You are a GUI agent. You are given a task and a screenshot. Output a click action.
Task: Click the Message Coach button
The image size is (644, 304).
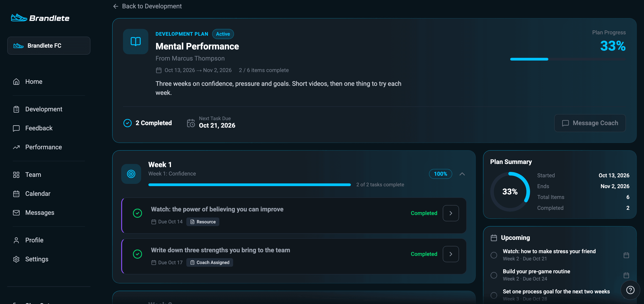point(590,123)
